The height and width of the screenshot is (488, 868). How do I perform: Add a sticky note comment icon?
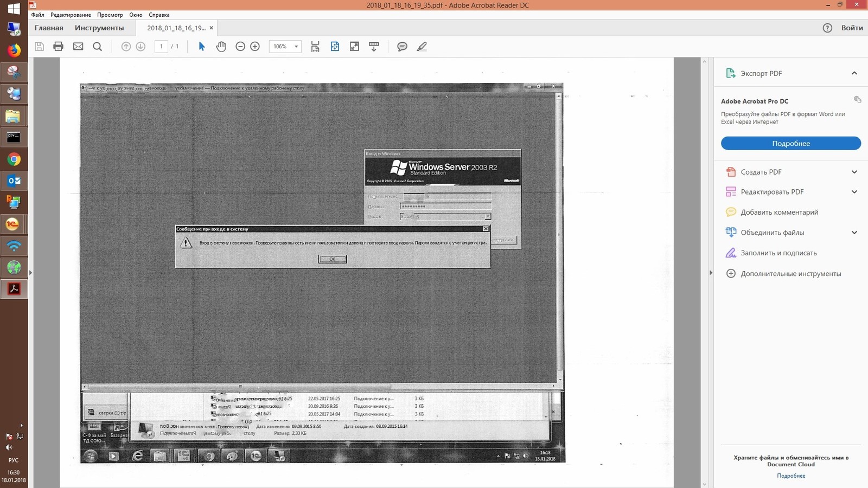[402, 47]
